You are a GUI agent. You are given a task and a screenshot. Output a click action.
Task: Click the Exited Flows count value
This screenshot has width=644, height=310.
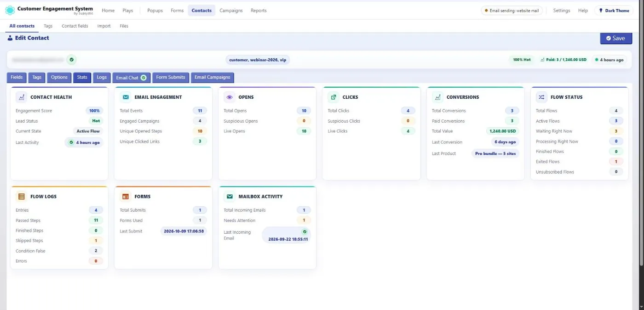pyautogui.click(x=616, y=162)
